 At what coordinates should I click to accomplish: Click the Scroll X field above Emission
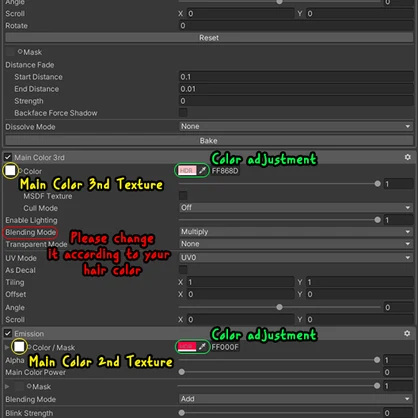point(240,319)
